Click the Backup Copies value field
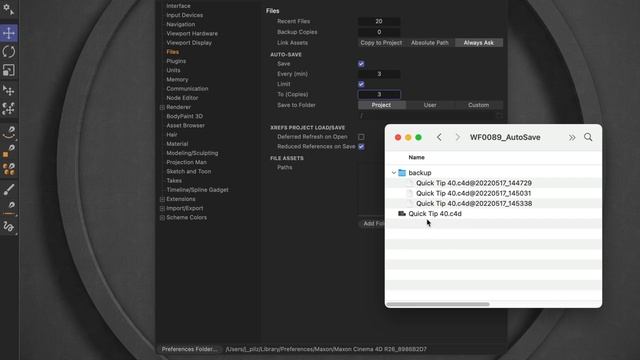640x360 pixels. (379, 32)
